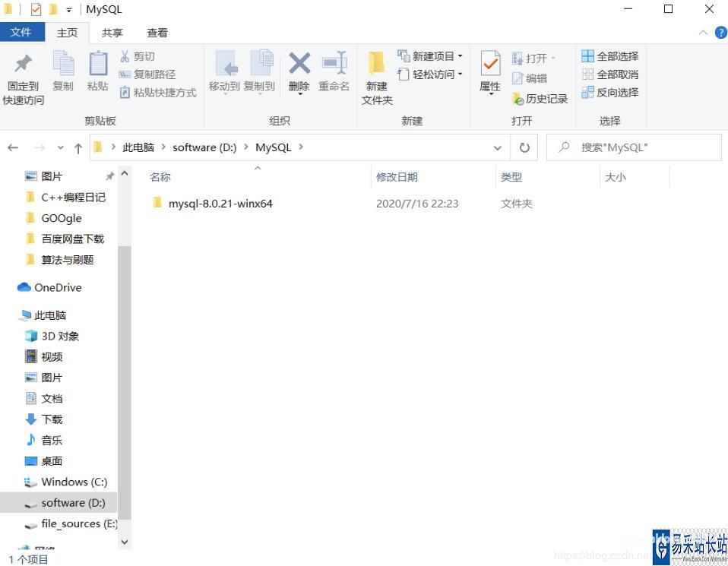Select file_sources (E:) drive
The height and width of the screenshot is (566, 728).
[71, 523]
